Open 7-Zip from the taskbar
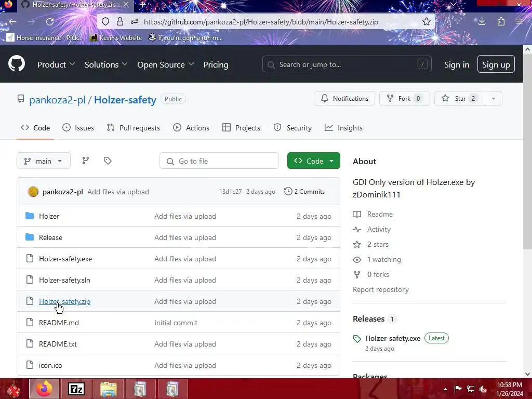The height and width of the screenshot is (399, 532). 76,389
